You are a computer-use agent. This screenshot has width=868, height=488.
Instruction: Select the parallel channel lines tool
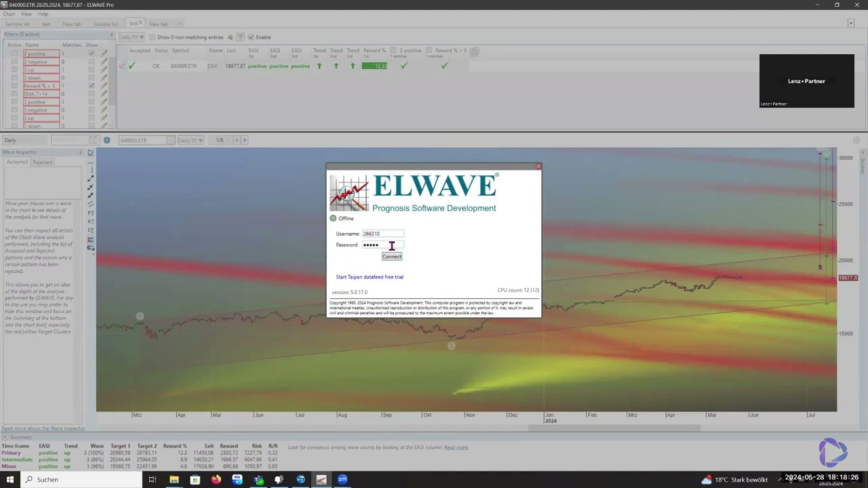pyautogui.click(x=90, y=204)
